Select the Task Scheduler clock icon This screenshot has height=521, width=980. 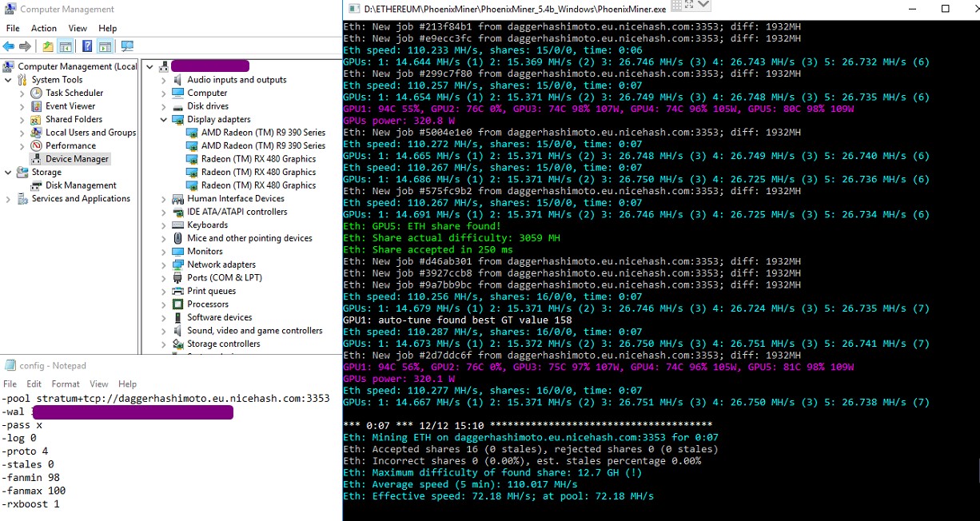(x=37, y=93)
